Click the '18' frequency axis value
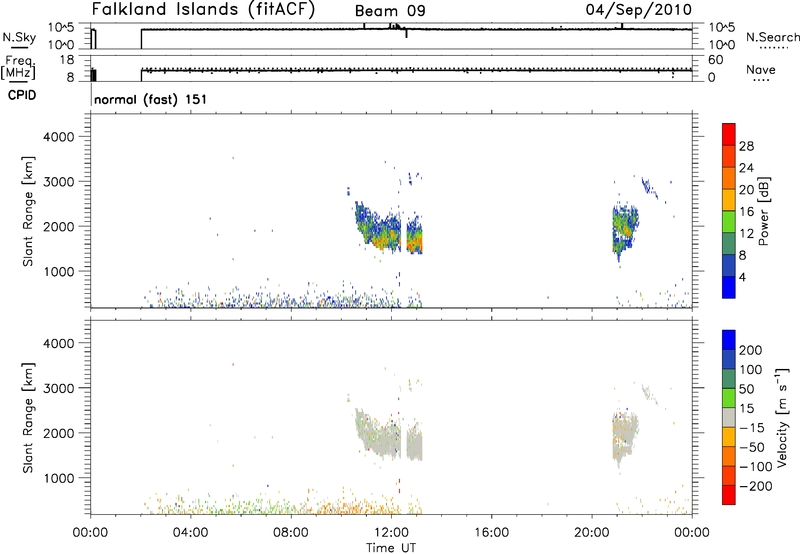The image size is (800, 554). [67, 60]
